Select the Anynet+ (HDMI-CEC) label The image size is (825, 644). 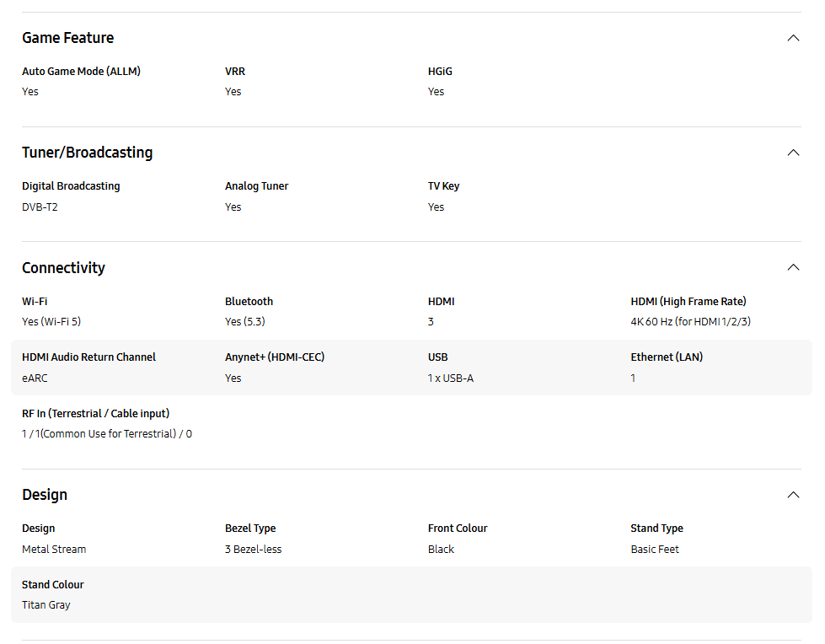pos(275,357)
